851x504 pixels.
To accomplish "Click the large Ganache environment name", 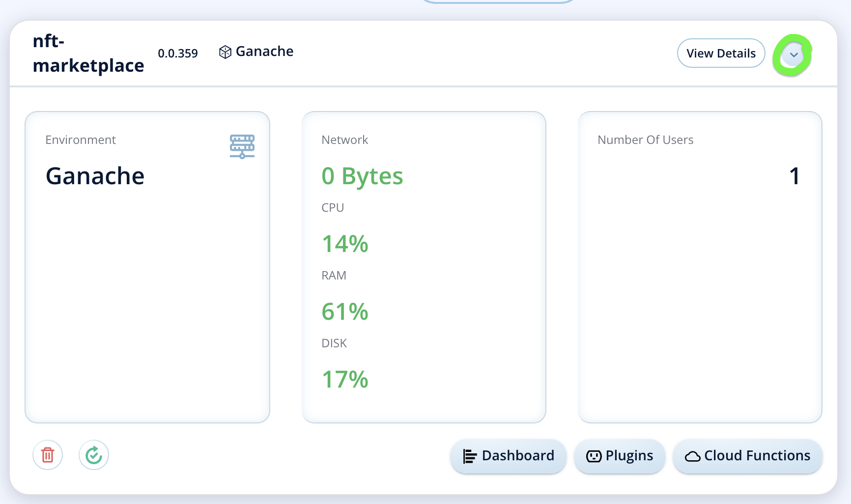I will click(x=95, y=176).
